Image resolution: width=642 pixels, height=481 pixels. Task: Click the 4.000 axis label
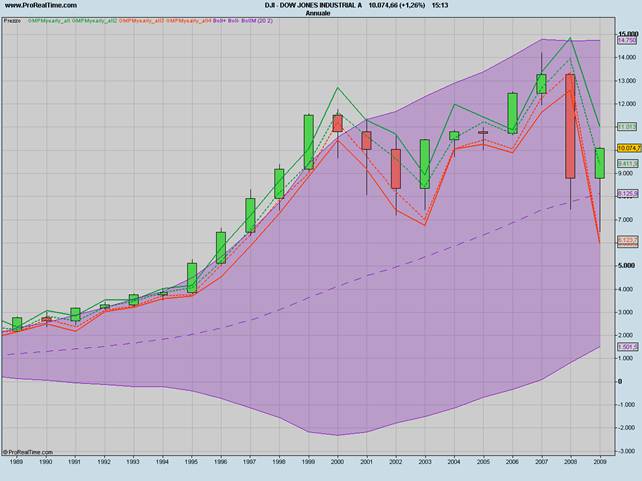(x=626, y=289)
